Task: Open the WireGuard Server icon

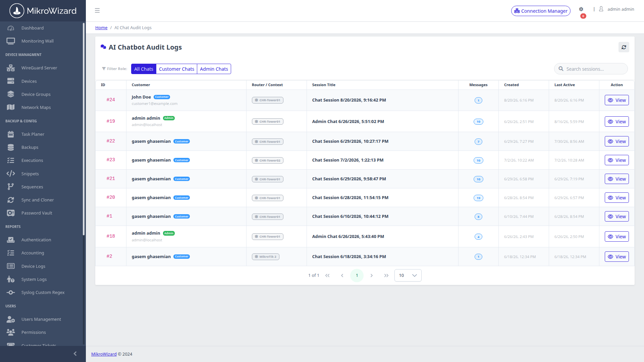Action: (11, 68)
